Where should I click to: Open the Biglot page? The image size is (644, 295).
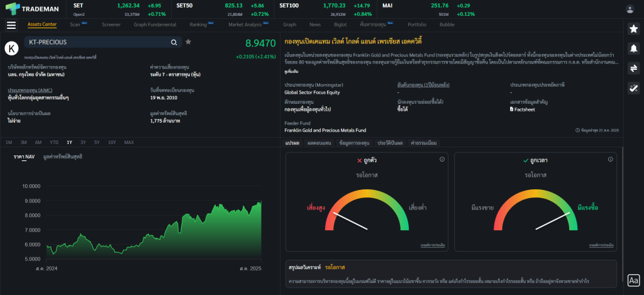point(340,25)
